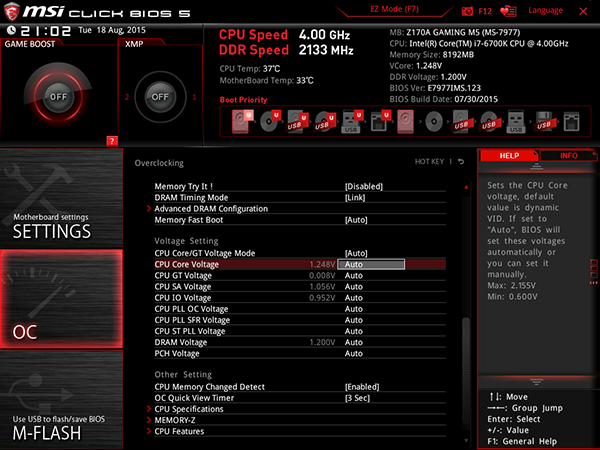Click the clock icon beside the time
This screenshot has width=600, height=450.
point(11,30)
